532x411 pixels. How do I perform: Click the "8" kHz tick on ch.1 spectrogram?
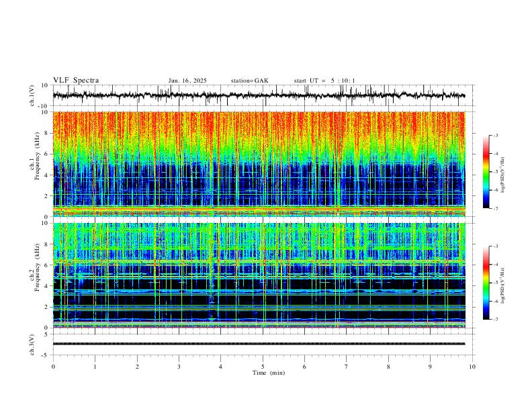[47, 133]
